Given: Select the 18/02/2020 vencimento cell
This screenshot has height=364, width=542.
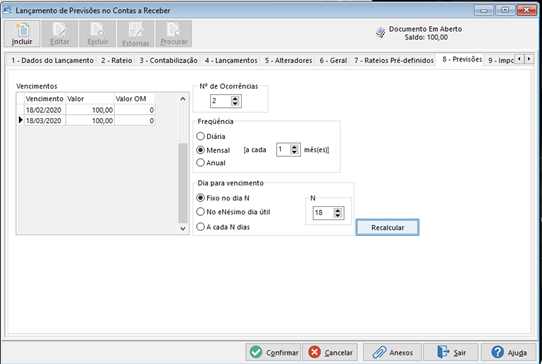Looking at the screenshot, I should (45, 110).
